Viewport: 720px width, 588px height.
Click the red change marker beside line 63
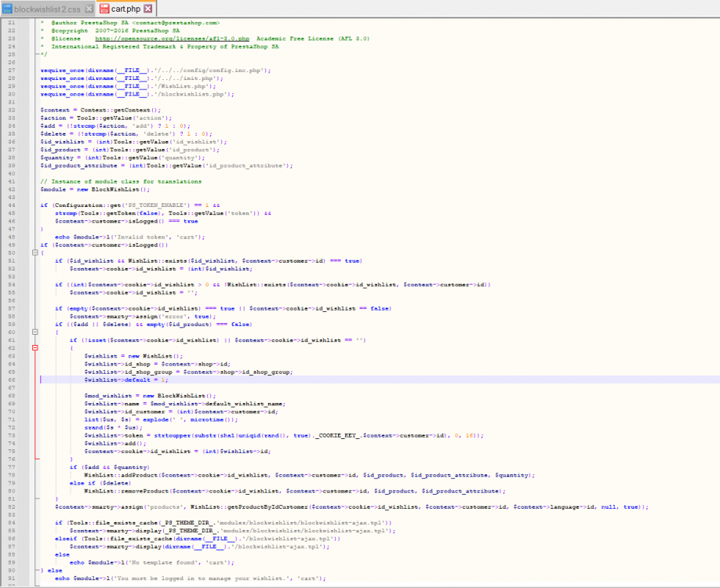[35, 355]
